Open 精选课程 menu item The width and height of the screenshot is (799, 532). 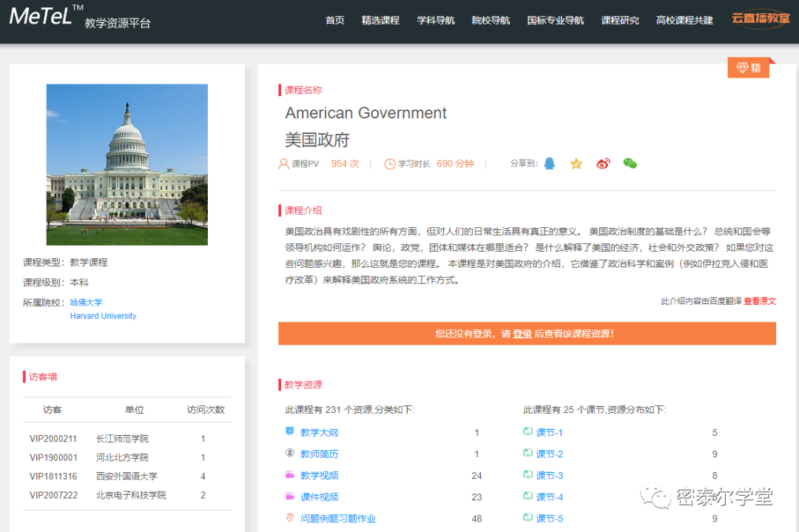[381, 21]
